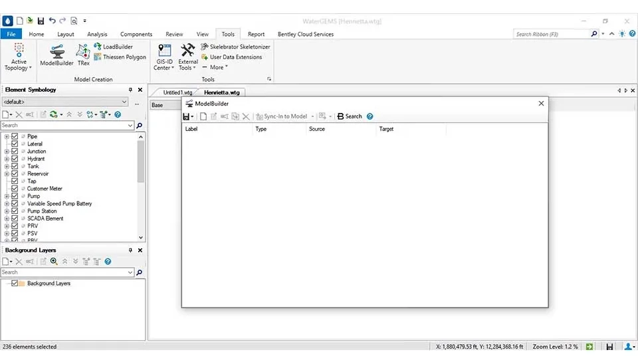Screen dimensions: 638x364
Task: Click the Search Ribbon input field
Action: [552, 34]
